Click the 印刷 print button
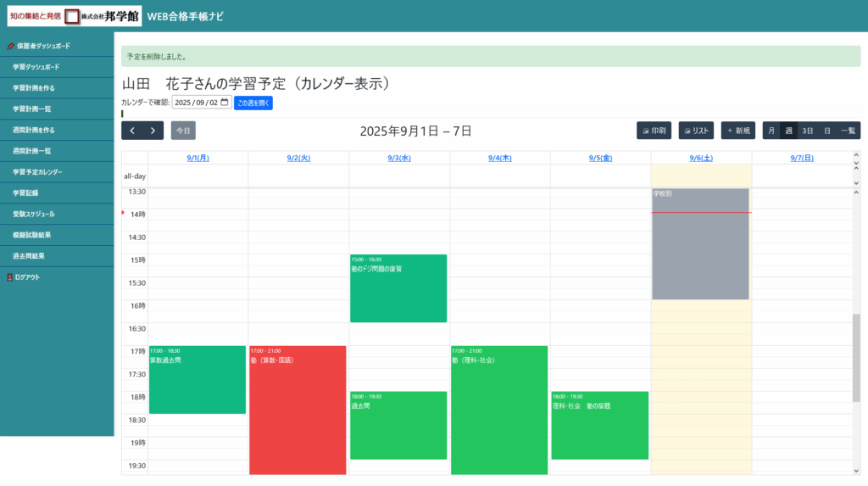 coord(654,131)
